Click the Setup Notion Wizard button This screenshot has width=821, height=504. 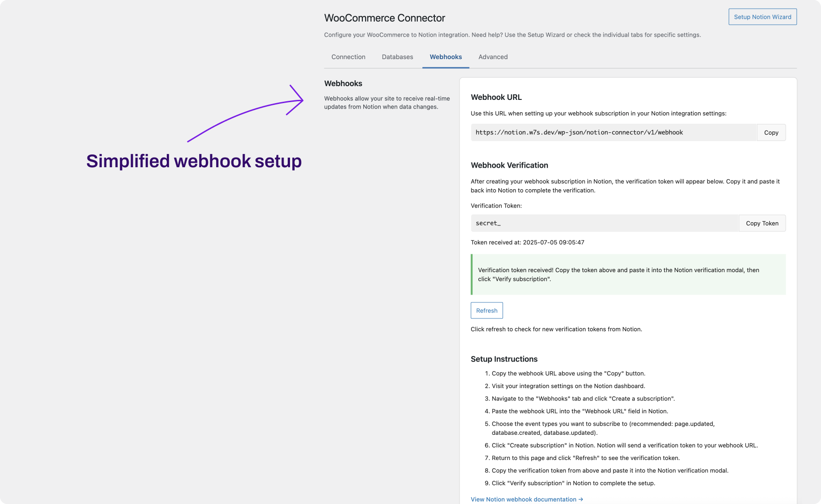(x=762, y=17)
